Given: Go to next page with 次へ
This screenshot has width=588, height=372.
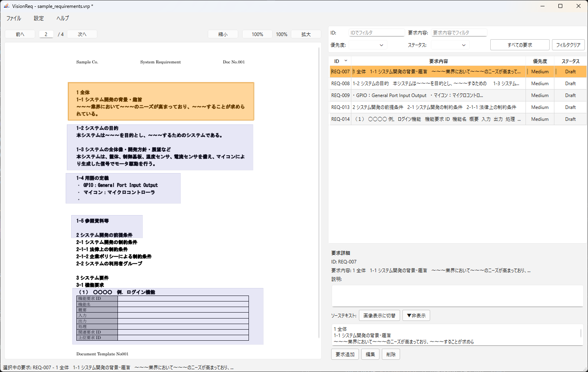Looking at the screenshot, I should coord(82,34).
